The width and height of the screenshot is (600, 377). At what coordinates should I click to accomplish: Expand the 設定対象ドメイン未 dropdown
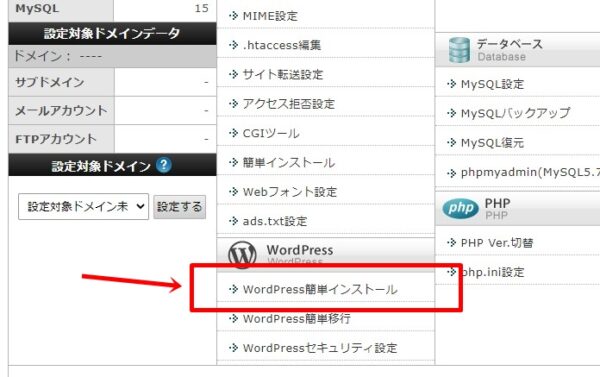pos(83,207)
